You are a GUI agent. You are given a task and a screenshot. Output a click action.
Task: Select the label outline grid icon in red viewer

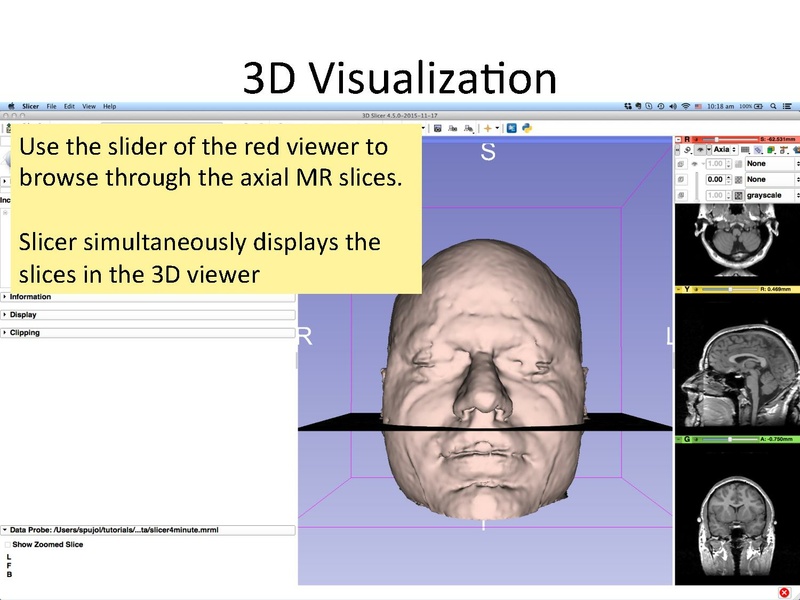[x=746, y=151]
